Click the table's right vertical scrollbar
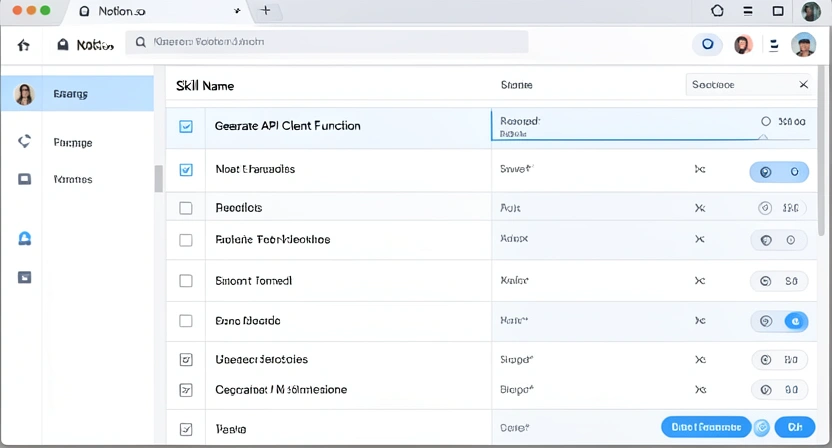This screenshot has width=832, height=448. [x=821, y=151]
